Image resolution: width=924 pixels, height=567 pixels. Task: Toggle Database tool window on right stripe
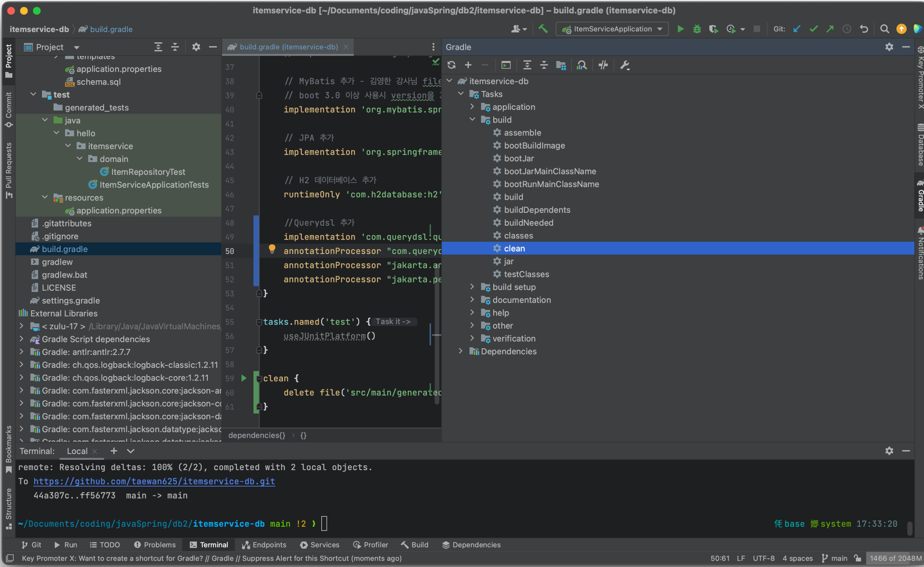click(920, 144)
